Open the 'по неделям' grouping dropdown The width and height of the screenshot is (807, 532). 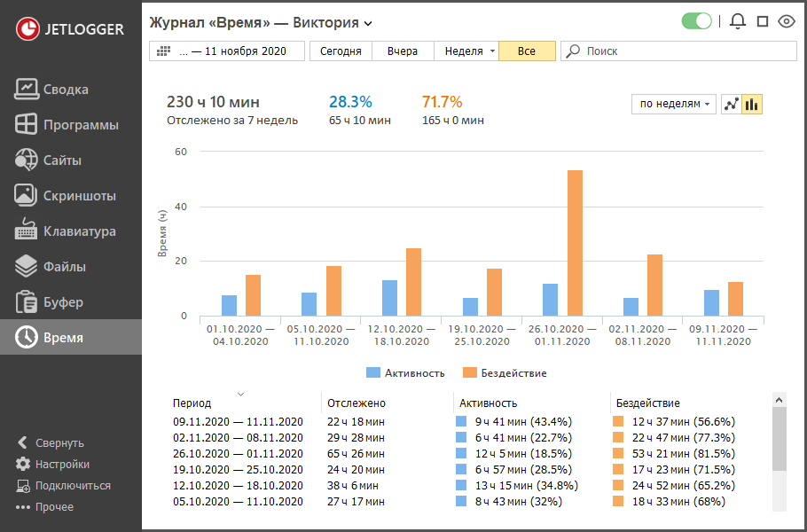point(674,105)
